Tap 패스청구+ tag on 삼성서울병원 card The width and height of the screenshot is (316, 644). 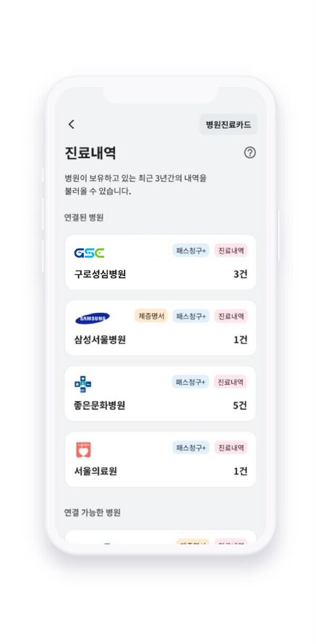[191, 316]
